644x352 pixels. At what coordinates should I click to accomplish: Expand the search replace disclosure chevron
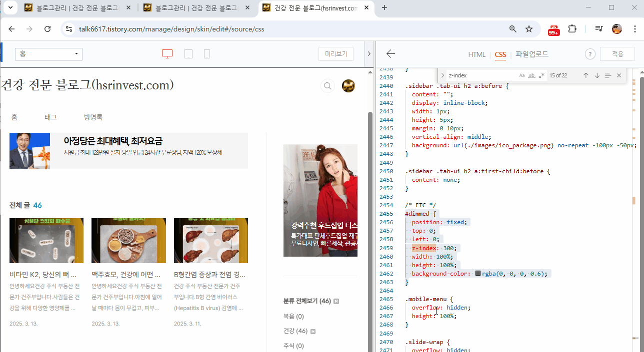pyautogui.click(x=442, y=75)
